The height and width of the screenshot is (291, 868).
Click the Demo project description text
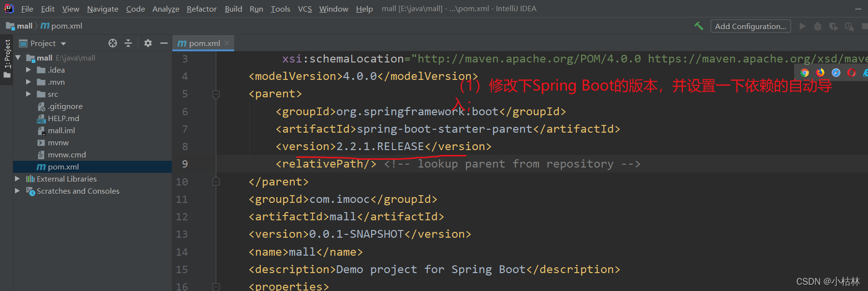431,269
